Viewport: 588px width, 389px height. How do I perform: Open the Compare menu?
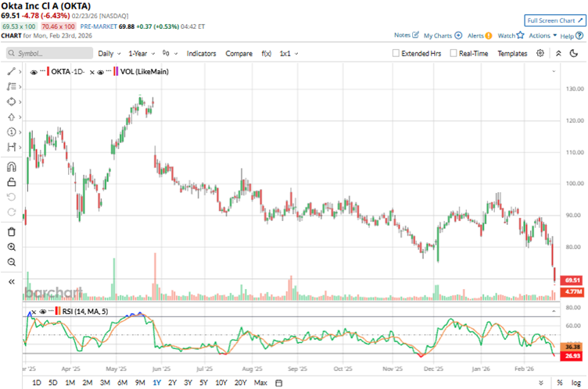pos(239,53)
